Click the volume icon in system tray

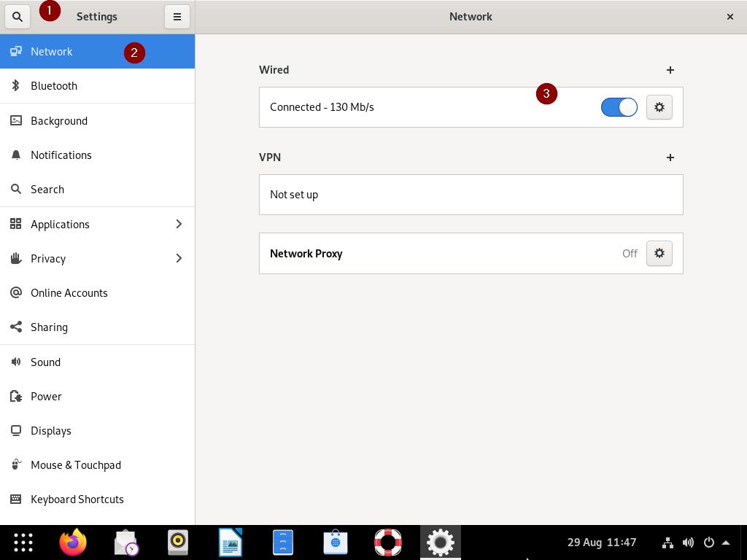coord(688,542)
